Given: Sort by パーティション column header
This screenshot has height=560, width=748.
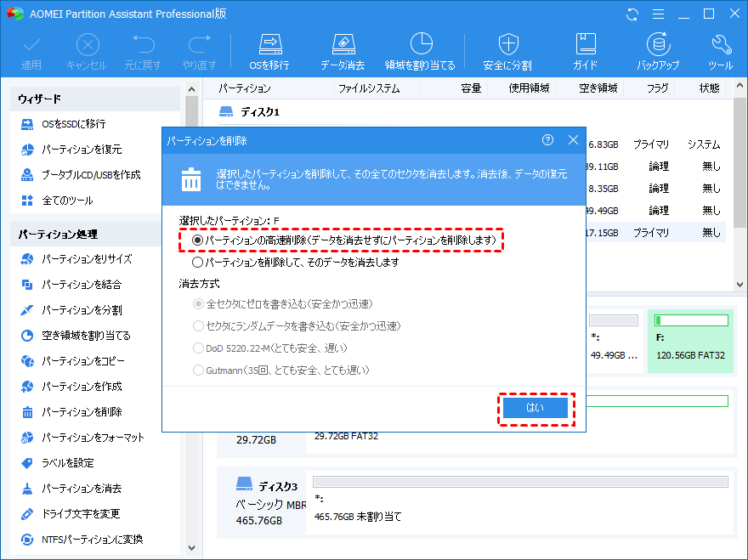Looking at the screenshot, I should [x=245, y=88].
